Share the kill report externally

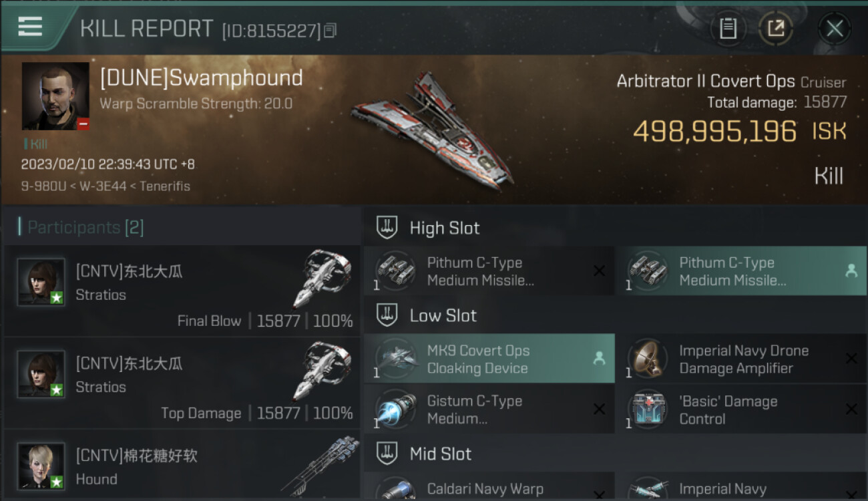(776, 28)
